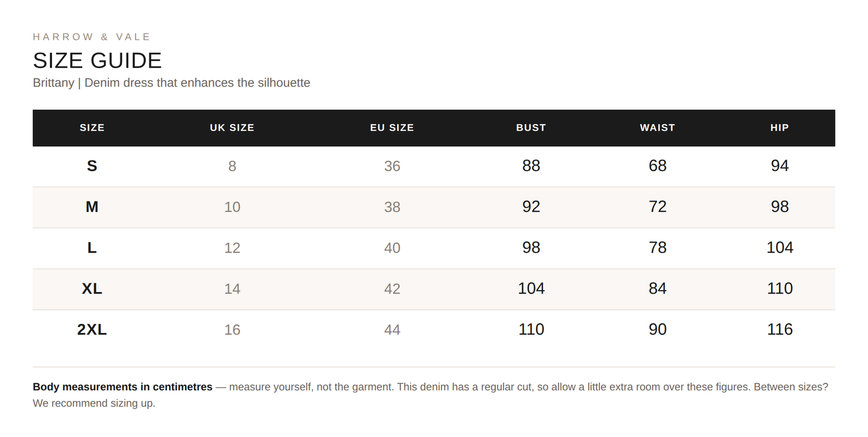Select the 2XL size row label

point(92,329)
